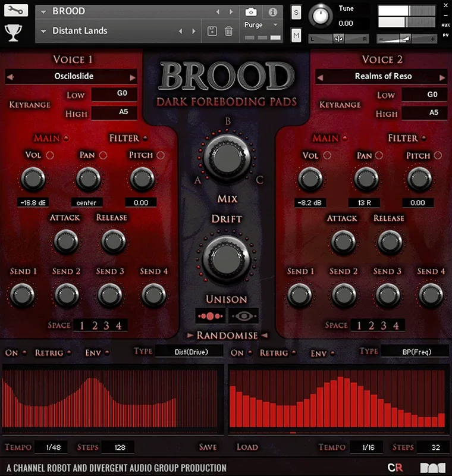This screenshot has height=476, width=452.
Task: Select Voice 1 Space slot 1
Action: pyautogui.click(x=81, y=325)
